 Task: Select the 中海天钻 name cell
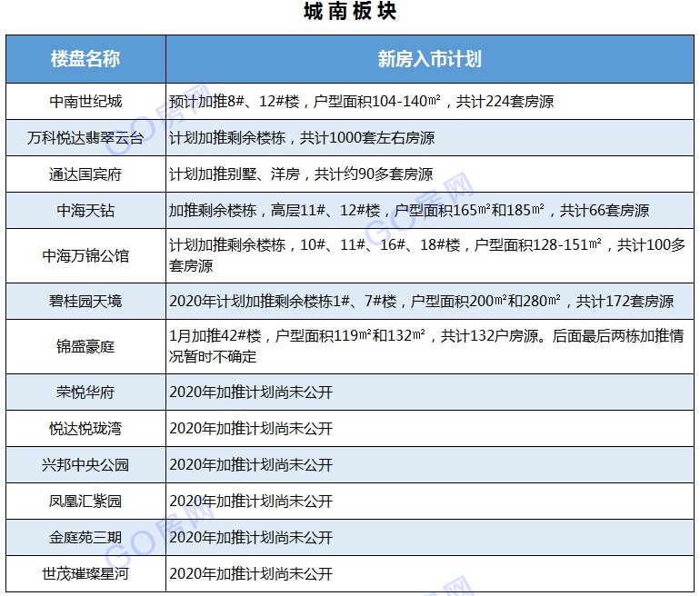pyautogui.click(x=85, y=211)
